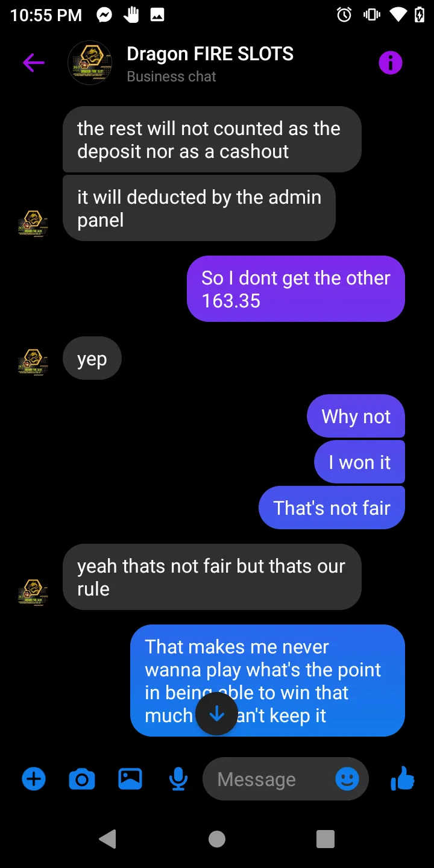434x868 pixels.
Task: Open the chat info details icon
Action: [x=390, y=63]
